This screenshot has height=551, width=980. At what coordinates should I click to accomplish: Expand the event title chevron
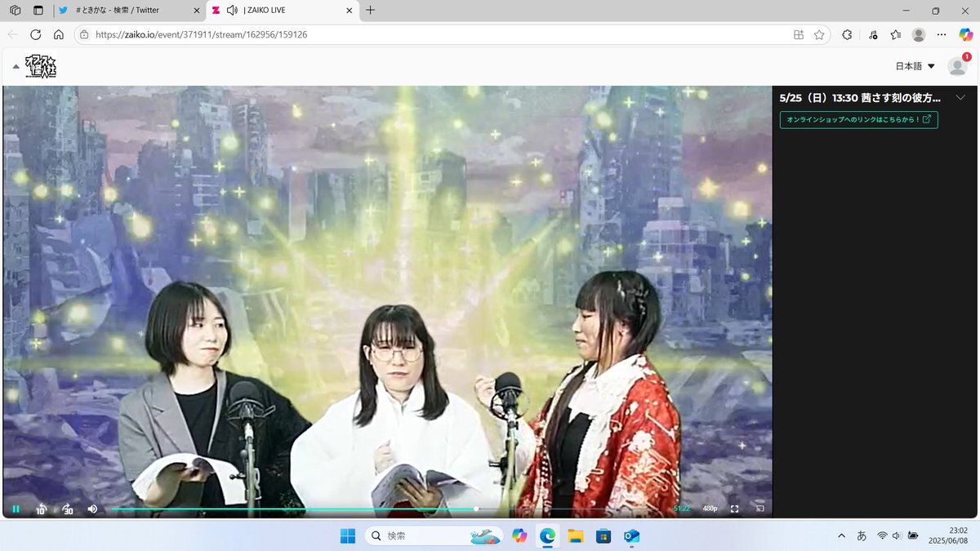click(x=960, y=97)
